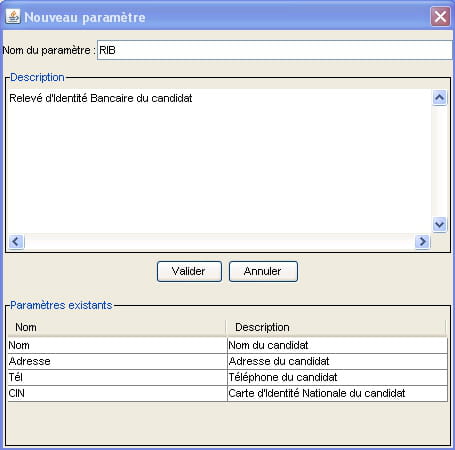Click the Valider button
455x450 pixels.
pos(189,271)
